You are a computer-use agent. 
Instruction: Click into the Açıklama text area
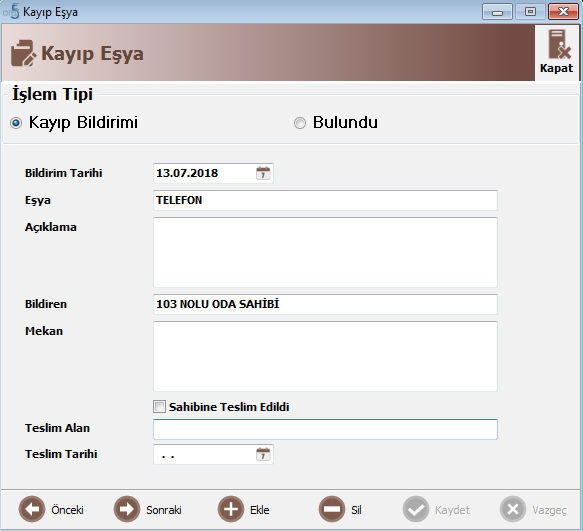coord(325,252)
